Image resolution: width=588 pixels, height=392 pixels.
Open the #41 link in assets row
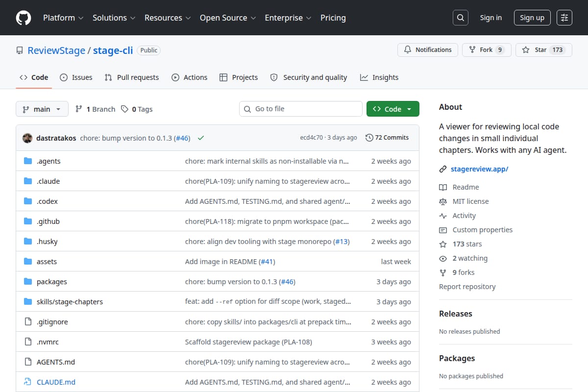tap(267, 262)
